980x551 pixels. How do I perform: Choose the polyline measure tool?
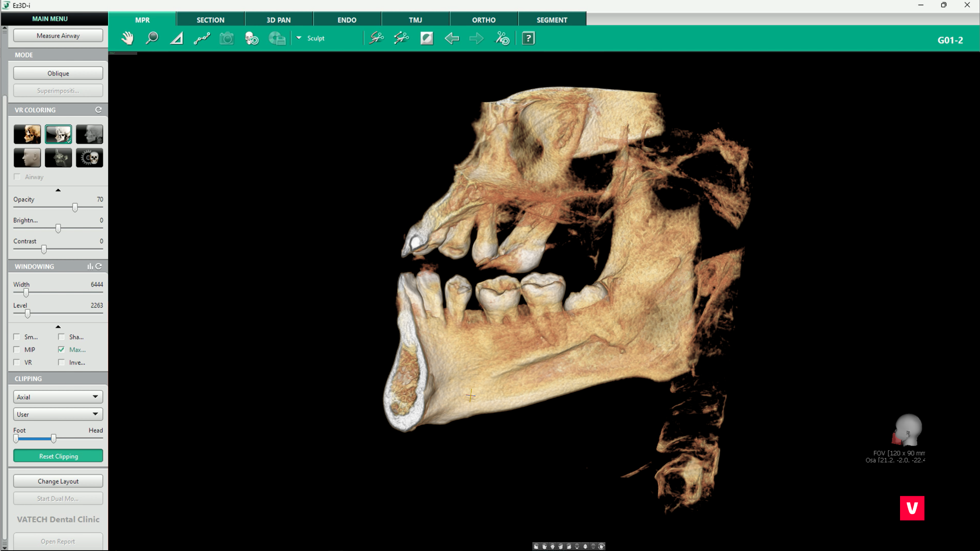tap(202, 38)
